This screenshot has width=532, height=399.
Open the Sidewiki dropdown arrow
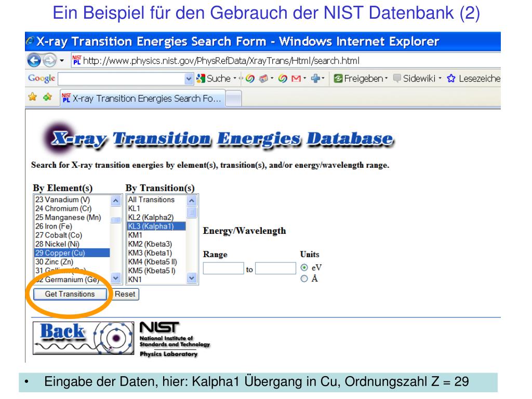coord(440,78)
